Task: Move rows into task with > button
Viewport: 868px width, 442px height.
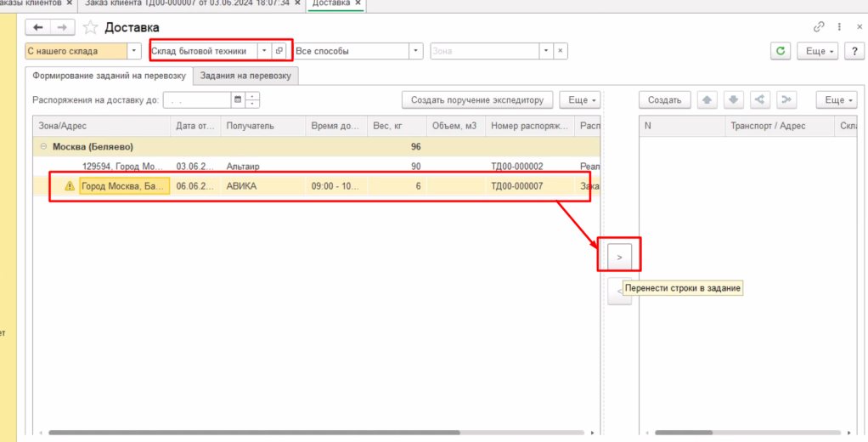Action: click(x=619, y=256)
